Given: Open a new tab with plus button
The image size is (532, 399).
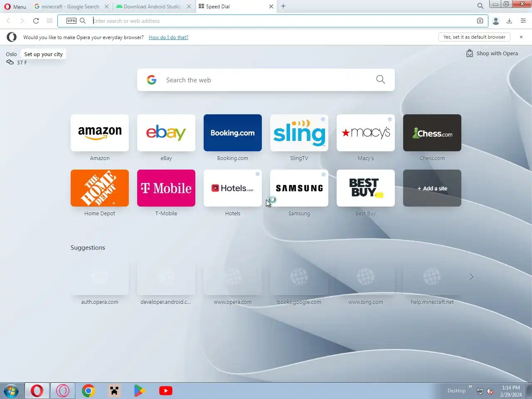Looking at the screenshot, I should pyautogui.click(x=283, y=6).
